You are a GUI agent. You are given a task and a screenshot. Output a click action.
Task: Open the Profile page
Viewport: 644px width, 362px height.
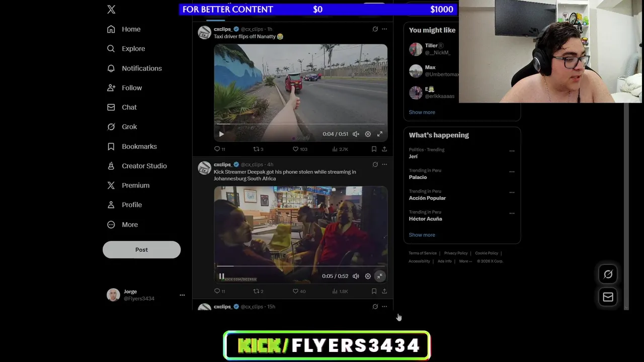[x=124, y=205]
